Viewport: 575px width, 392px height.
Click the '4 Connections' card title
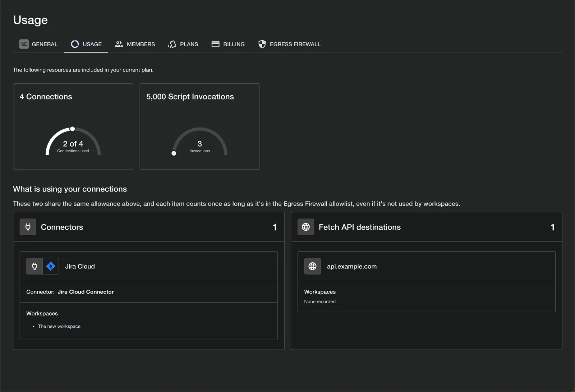46,97
